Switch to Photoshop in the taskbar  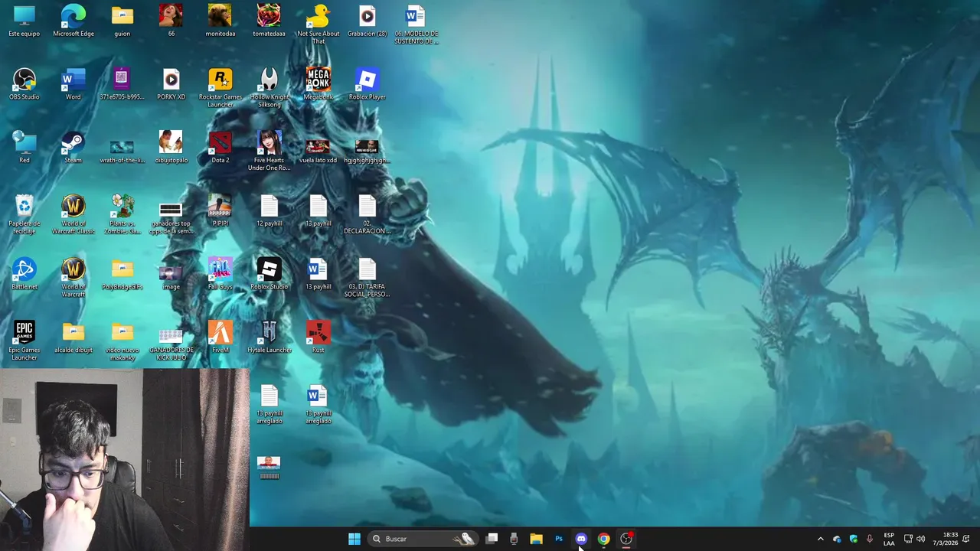pyautogui.click(x=559, y=539)
